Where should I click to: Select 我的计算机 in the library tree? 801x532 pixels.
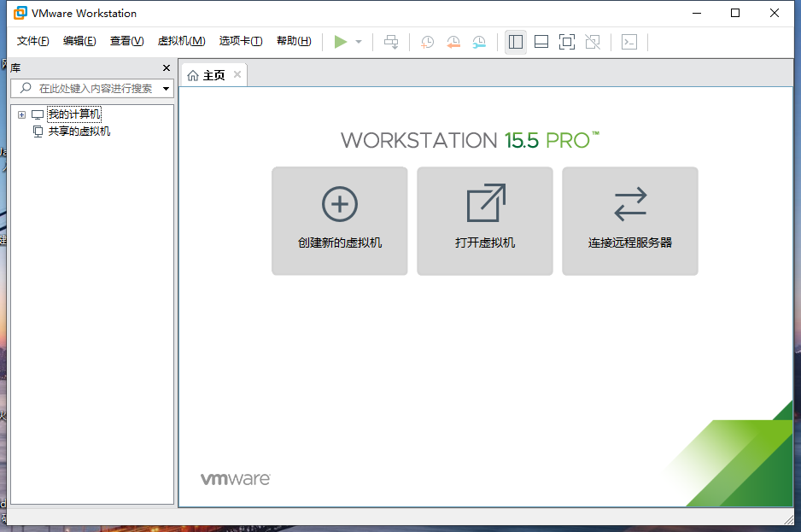pos(74,114)
